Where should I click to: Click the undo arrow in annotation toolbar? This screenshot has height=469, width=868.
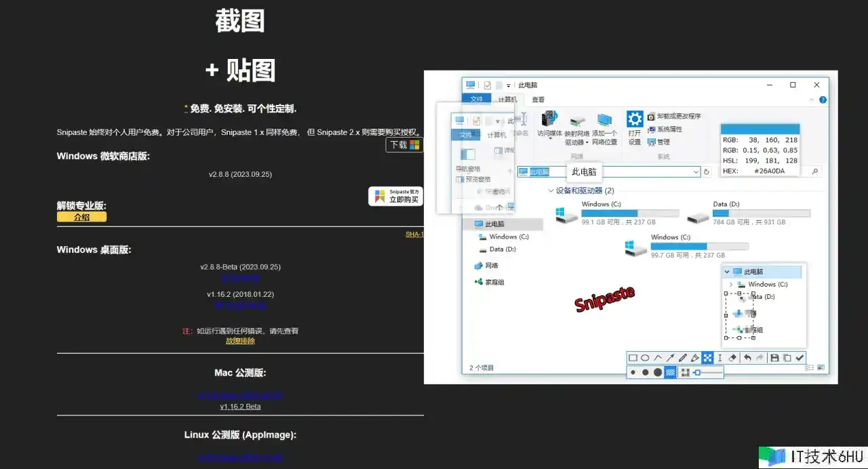pyautogui.click(x=747, y=358)
